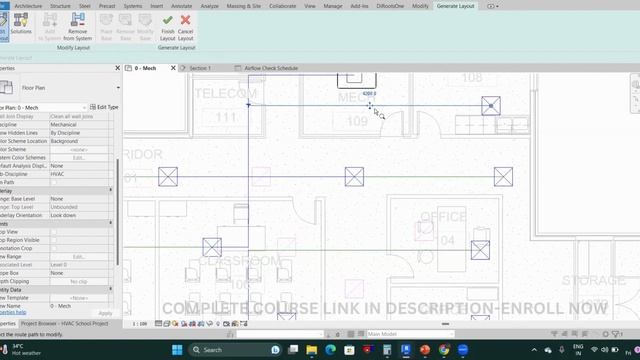The image size is (640, 360).
Task: Open the Properties help link
Action: click(x=13, y=312)
